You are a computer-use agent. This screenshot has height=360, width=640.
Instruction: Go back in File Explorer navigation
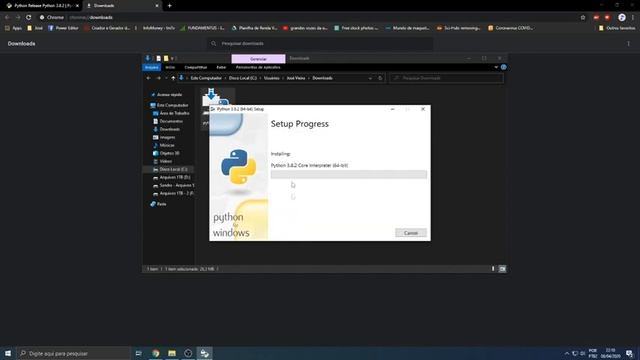coord(149,78)
